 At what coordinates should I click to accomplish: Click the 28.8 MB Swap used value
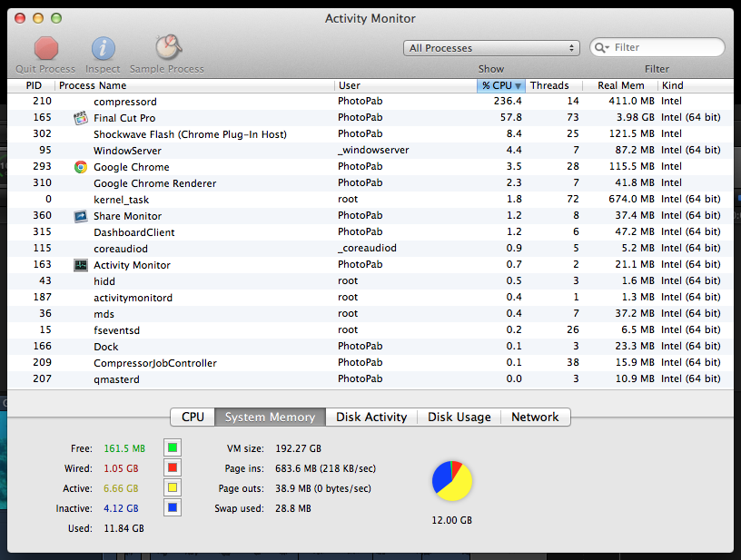(x=293, y=508)
